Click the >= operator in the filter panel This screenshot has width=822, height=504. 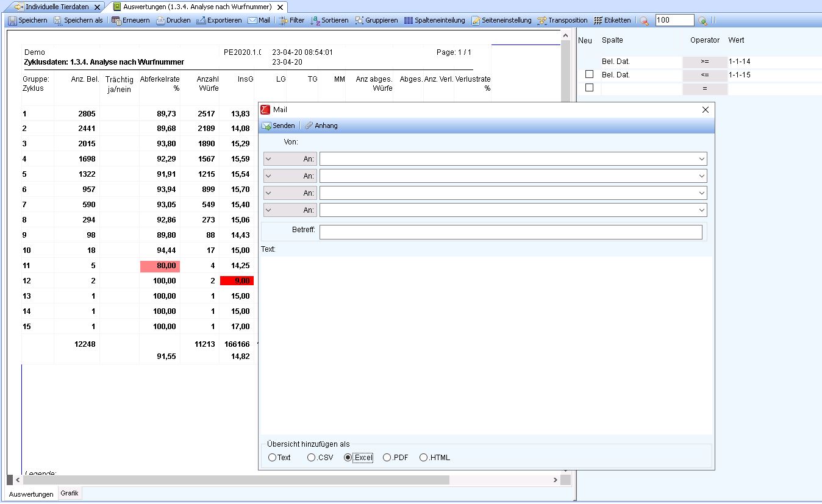coord(705,62)
